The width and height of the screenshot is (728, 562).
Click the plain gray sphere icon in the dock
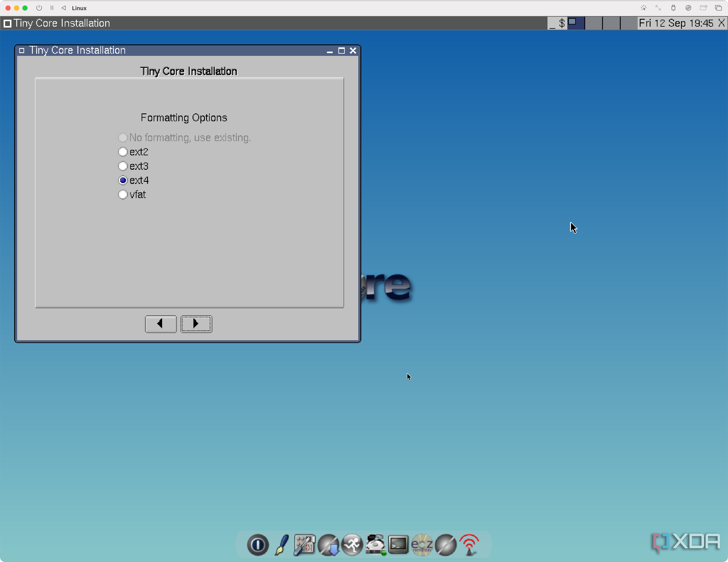tap(446, 545)
